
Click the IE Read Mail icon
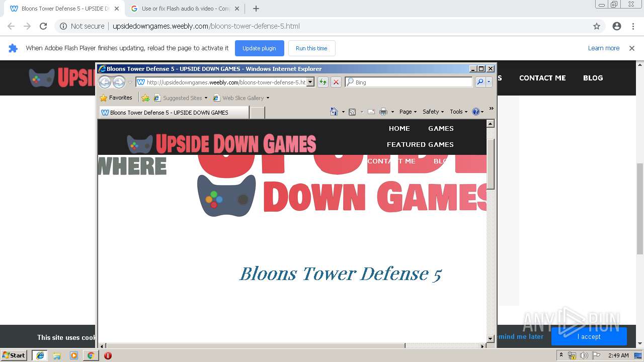(371, 112)
